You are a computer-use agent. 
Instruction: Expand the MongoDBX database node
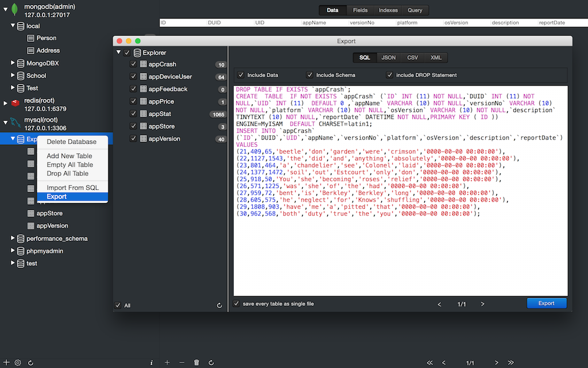(x=13, y=63)
